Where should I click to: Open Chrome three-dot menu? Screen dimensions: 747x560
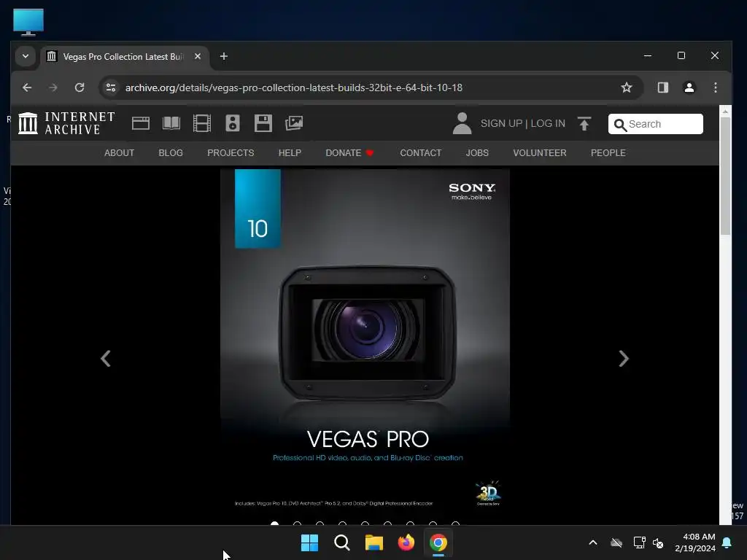click(715, 87)
